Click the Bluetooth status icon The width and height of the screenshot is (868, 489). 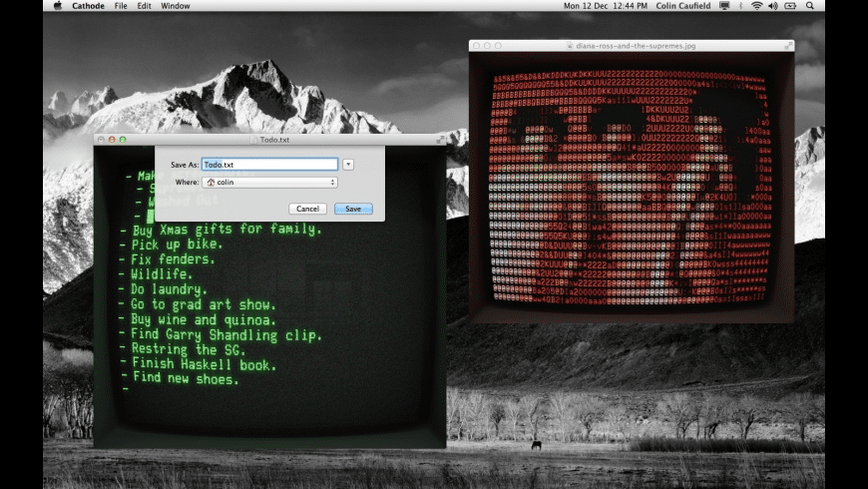(740, 6)
